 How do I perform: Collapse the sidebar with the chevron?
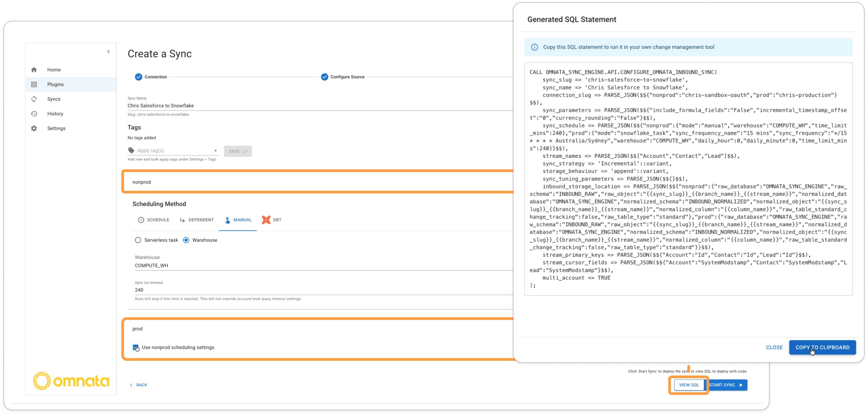(x=108, y=52)
